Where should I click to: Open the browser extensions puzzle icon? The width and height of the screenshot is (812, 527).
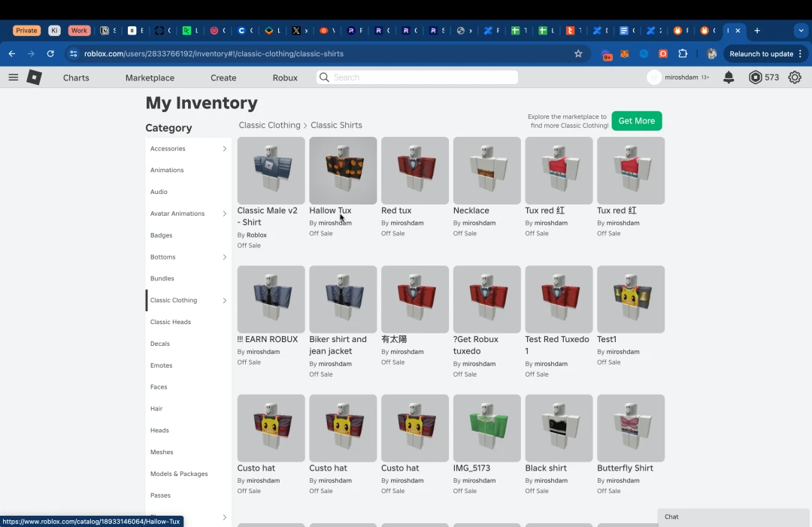pyautogui.click(x=683, y=53)
